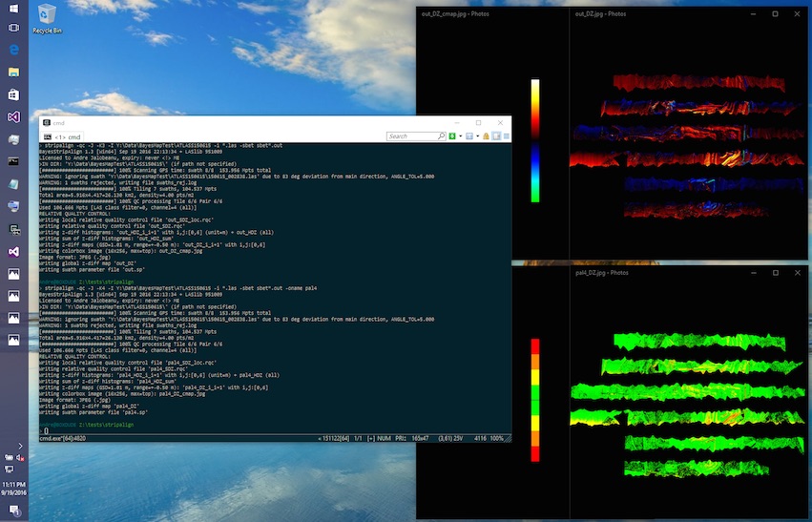Click the bottommost Photos app taskbar icon

pos(14,340)
